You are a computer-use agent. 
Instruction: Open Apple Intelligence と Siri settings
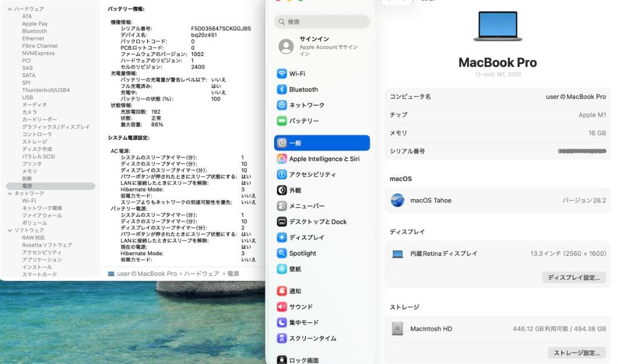tap(282, 159)
